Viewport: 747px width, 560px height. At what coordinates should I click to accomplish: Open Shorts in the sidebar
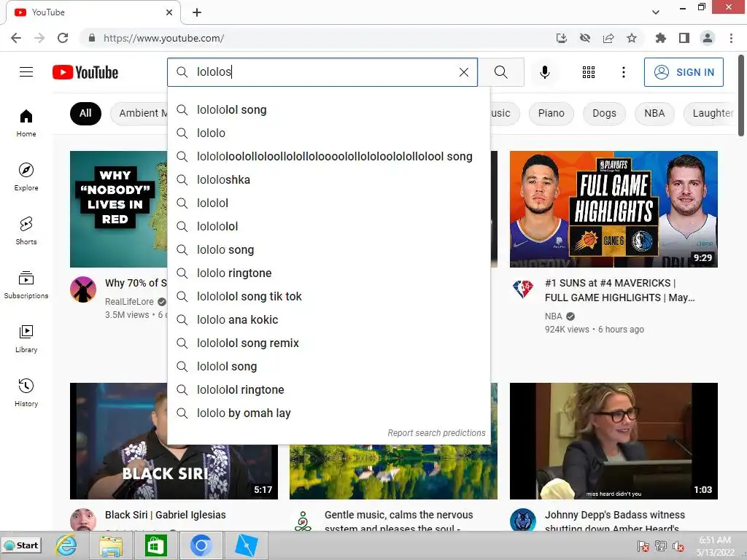pos(26,231)
